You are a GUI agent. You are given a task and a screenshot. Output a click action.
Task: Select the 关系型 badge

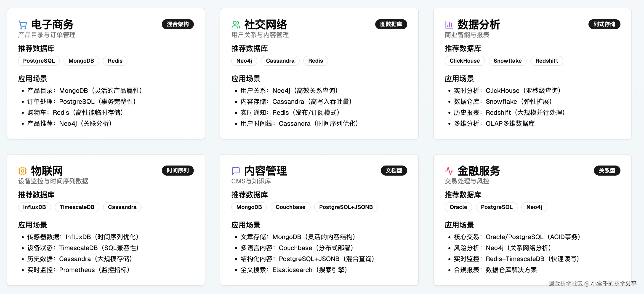click(x=607, y=171)
